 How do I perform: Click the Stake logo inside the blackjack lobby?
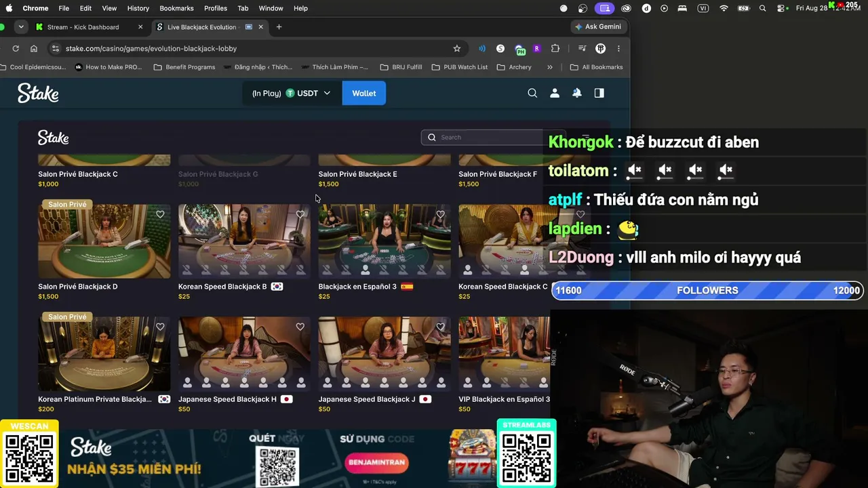pyautogui.click(x=53, y=138)
